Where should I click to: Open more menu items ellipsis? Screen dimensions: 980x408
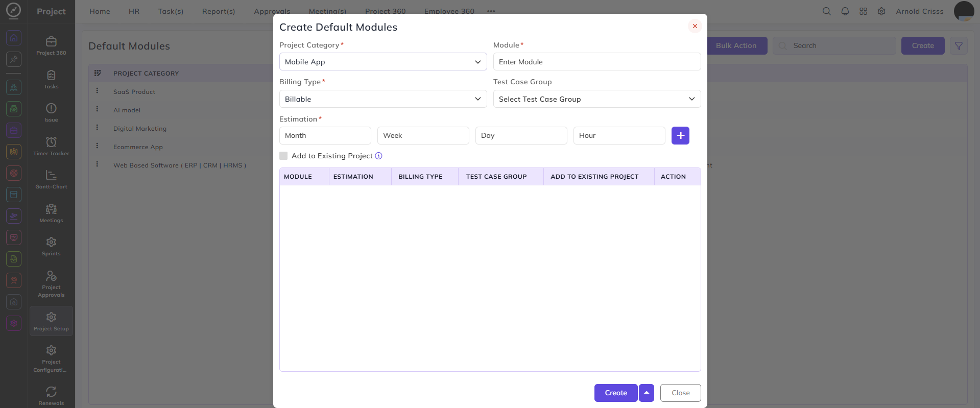(x=491, y=11)
